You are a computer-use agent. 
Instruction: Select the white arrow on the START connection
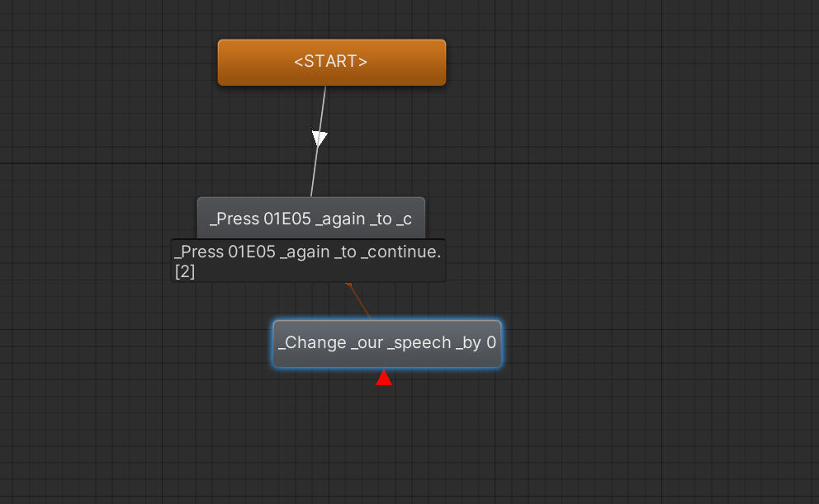click(320, 138)
